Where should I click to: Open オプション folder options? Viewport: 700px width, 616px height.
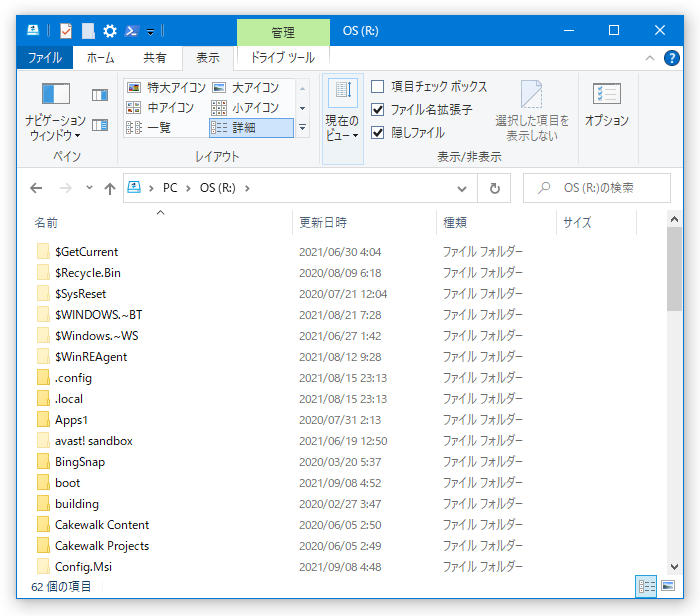pos(607,105)
